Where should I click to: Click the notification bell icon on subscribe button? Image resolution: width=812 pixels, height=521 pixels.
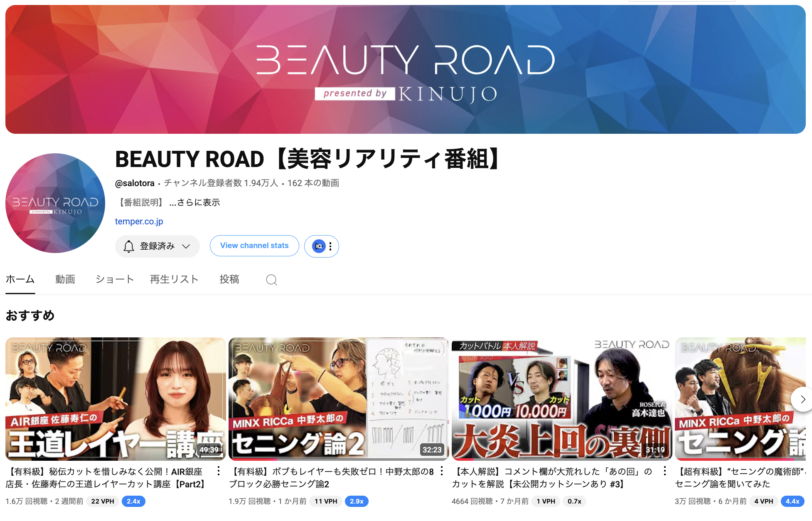coord(129,246)
